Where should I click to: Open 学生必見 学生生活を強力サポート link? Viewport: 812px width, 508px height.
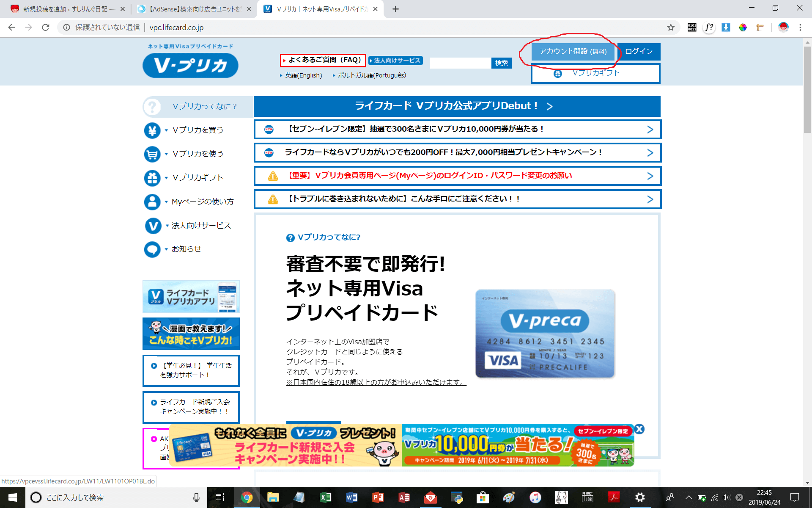[191, 370]
